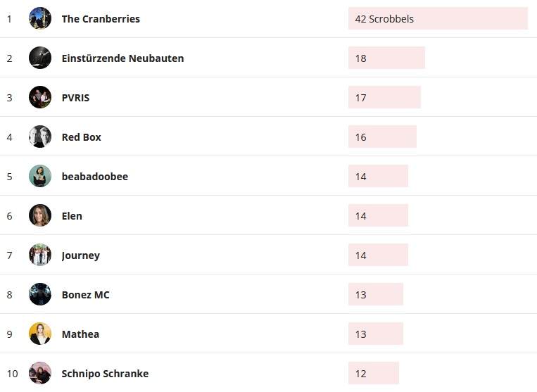Click the 12 scrobbles bar
The height and width of the screenshot is (392, 537).
373,374
